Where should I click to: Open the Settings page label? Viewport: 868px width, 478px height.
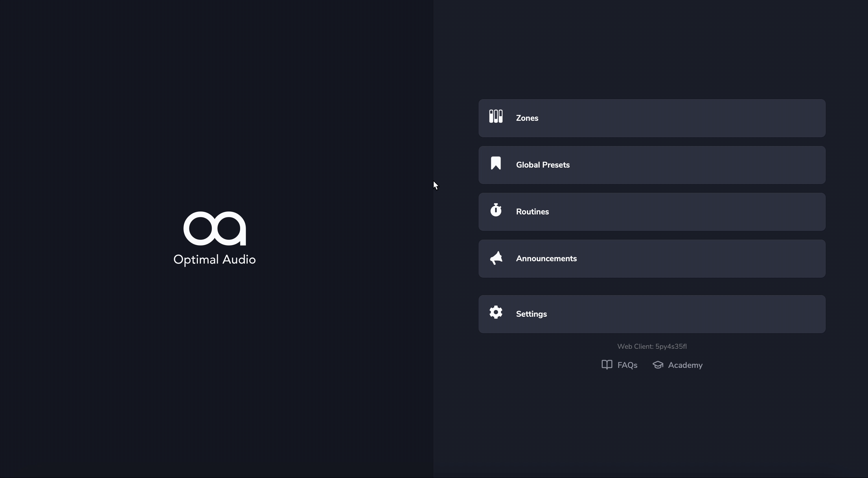pos(532,314)
